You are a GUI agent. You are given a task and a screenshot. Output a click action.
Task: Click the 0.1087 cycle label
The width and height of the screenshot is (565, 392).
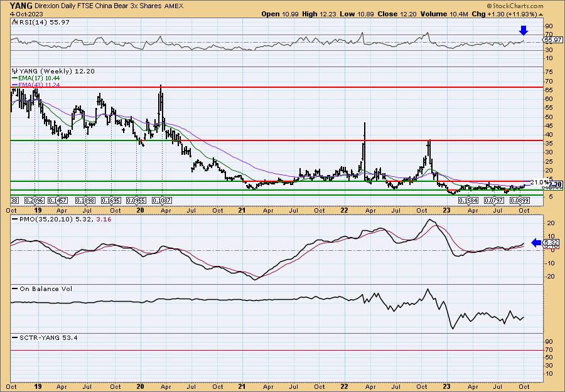coord(162,200)
